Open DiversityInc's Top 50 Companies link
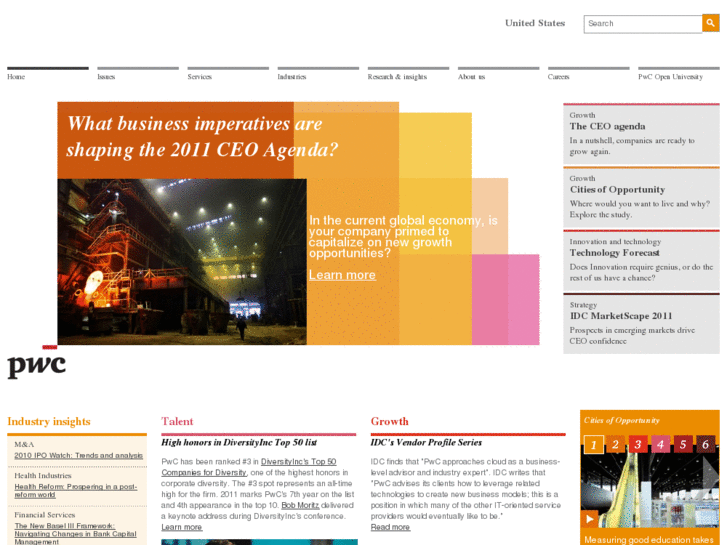 (249, 467)
